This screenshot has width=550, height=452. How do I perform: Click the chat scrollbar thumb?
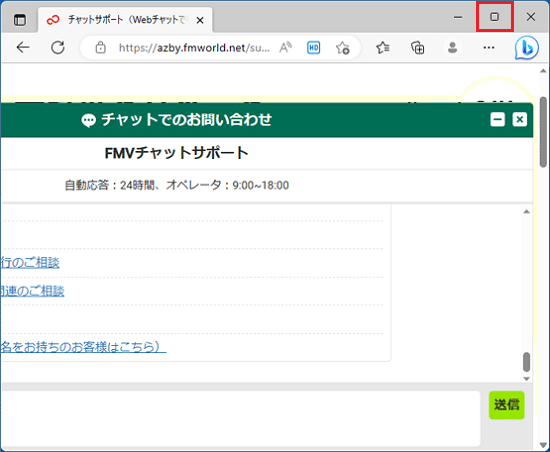(526, 362)
